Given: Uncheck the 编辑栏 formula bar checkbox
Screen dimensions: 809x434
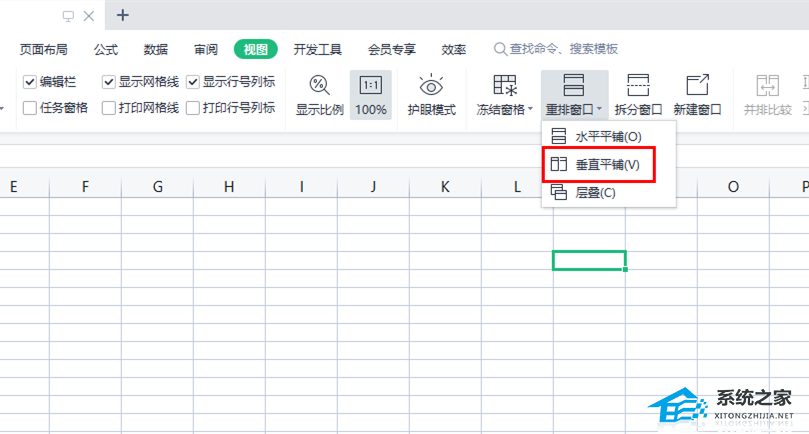Looking at the screenshot, I should coord(30,82).
